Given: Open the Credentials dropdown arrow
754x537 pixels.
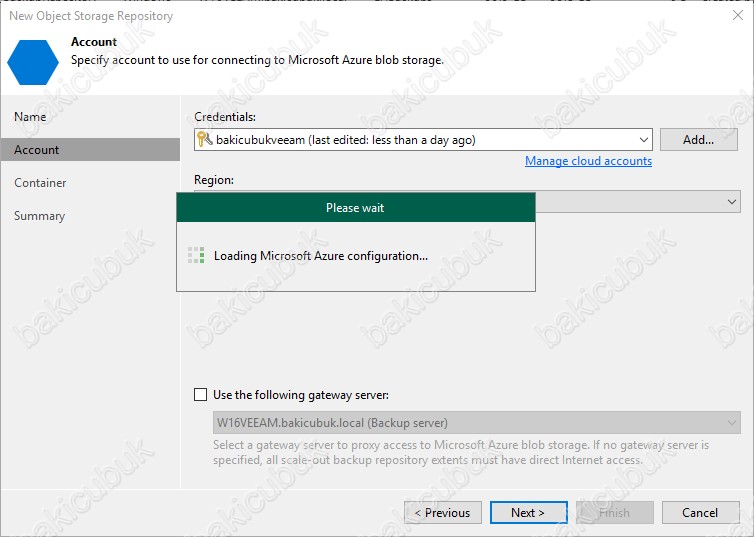Looking at the screenshot, I should 643,140.
